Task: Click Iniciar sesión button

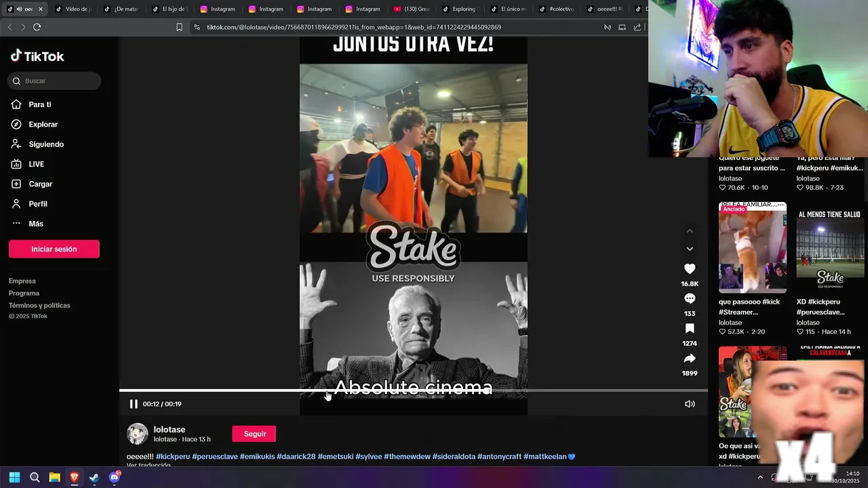Action: (x=54, y=249)
